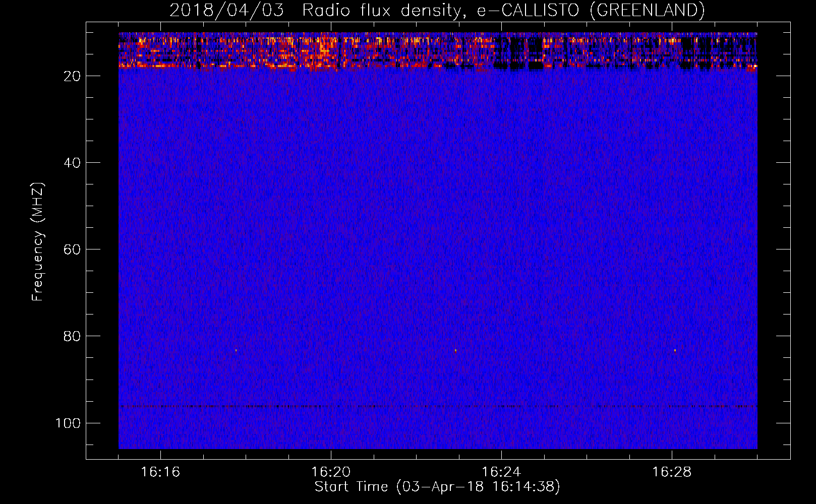Click the 'Start Time (03-Apr-18 16:14:38)' label
Viewport: 816px width, 504px height.
[x=437, y=487]
